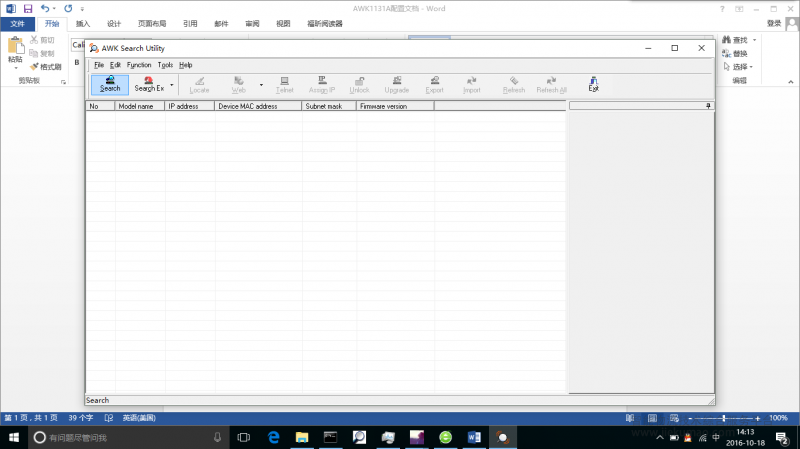Click the Export toolbar icon
This screenshot has width=800, height=449.
pos(434,85)
